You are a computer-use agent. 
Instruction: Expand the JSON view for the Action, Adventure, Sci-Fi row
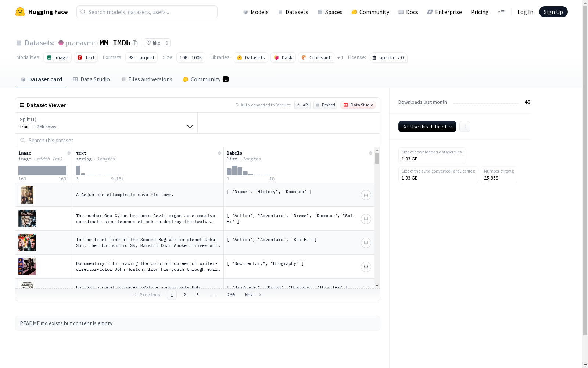click(x=366, y=243)
